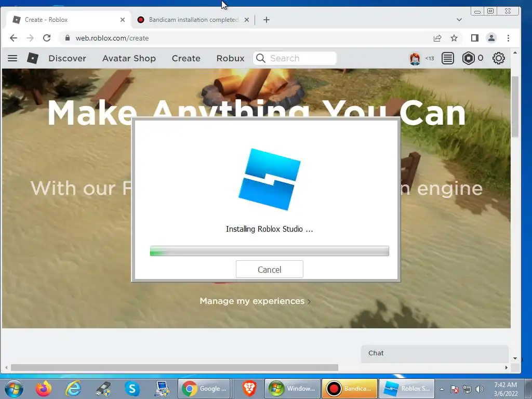This screenshot has width=532, height=399.
Task: Toggle the Chrome side panel icon
Action: click(x=475, y=38)
